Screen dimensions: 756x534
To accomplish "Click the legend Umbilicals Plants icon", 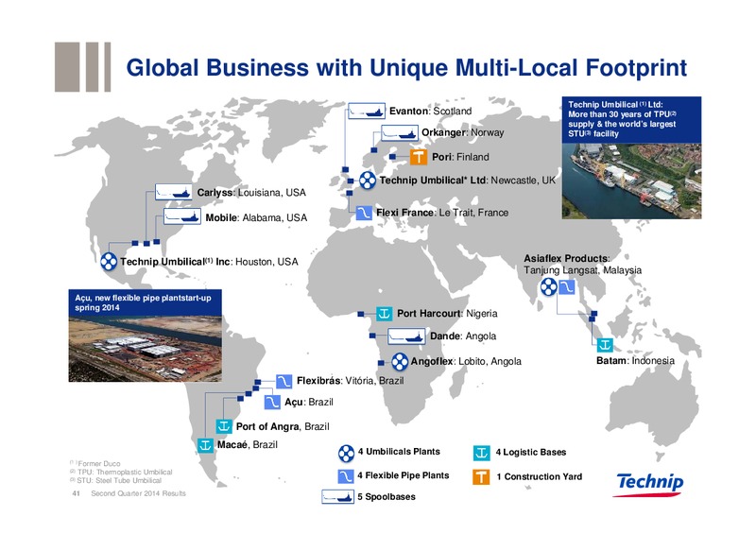I will click(346, 453).
